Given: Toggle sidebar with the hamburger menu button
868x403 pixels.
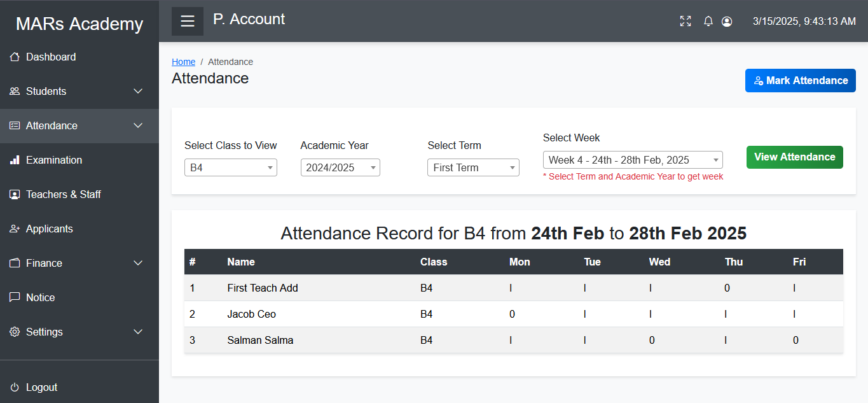Looking at the screenshot, I should [188, 21].
